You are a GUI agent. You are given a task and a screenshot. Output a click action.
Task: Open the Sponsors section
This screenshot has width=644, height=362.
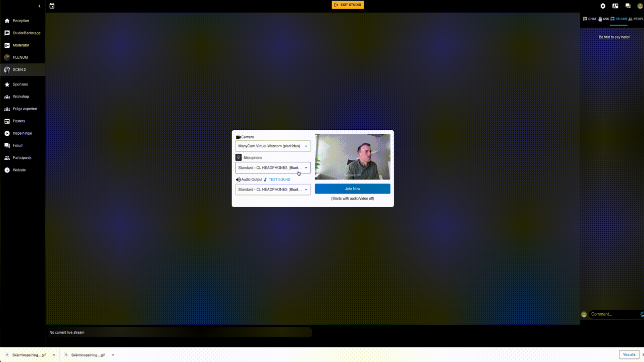[23, 84]
